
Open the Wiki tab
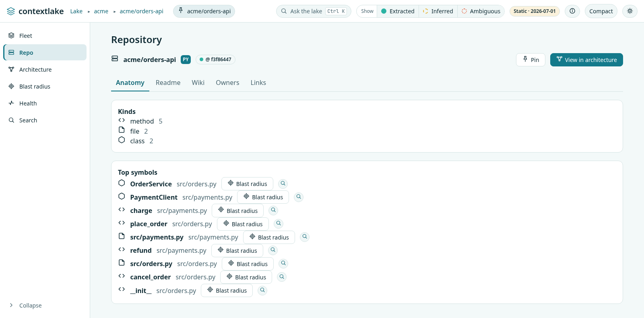[198, 83]
